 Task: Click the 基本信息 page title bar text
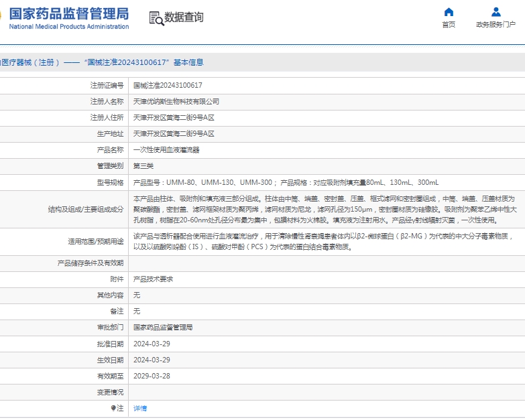pos(188,62)
